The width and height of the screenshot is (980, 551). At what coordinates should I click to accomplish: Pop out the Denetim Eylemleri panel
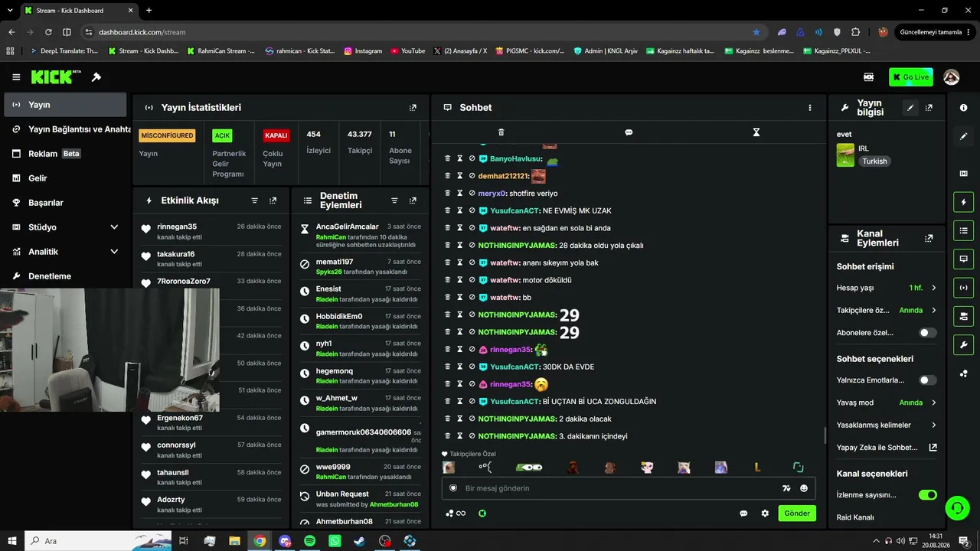413,201
